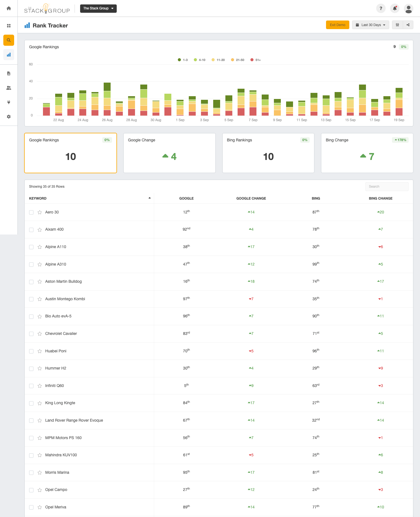Check the Alpine A310 row checkbox
420x517 pixels.
click(x=31, y=264)
